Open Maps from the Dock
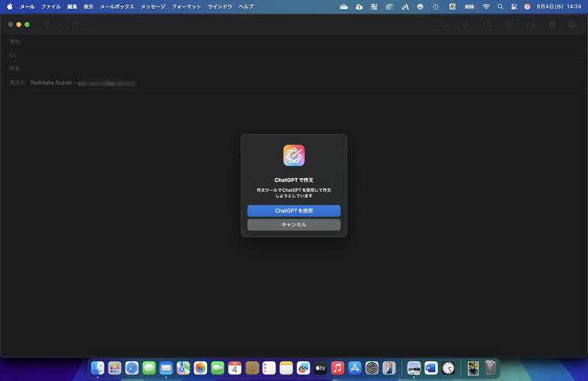588x381 pixels. 183,368
